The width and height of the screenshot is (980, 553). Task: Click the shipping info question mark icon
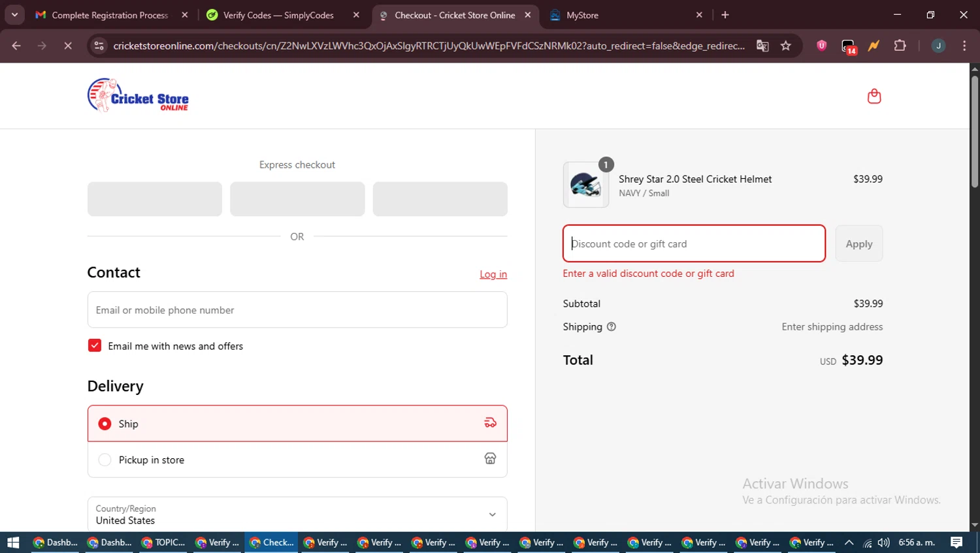tap(612, 327)
